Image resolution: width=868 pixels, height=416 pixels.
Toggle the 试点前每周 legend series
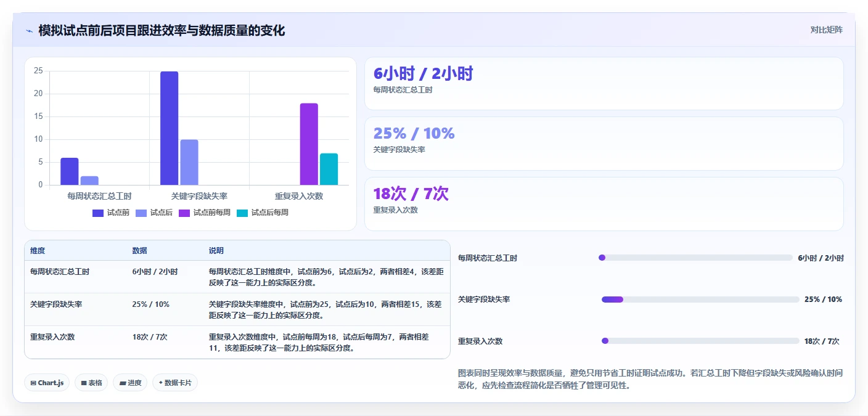pos(205,213)
